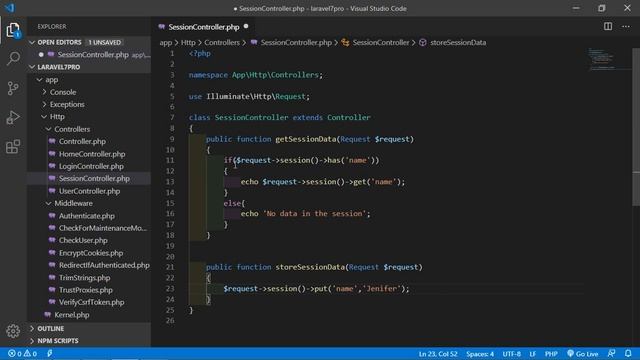Open the editor More Actions menu
640x360 pixels.
[x=626, y=27]
